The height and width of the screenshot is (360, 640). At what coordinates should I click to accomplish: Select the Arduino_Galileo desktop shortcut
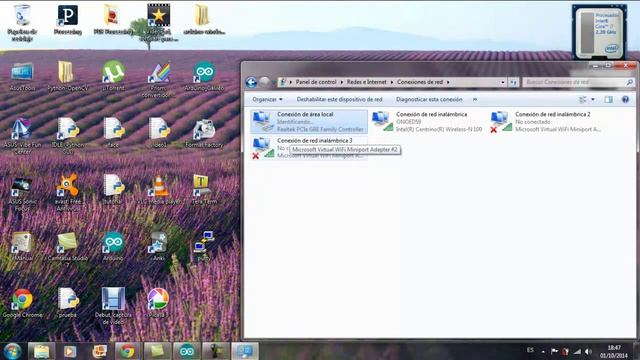[x=204, y=76]
